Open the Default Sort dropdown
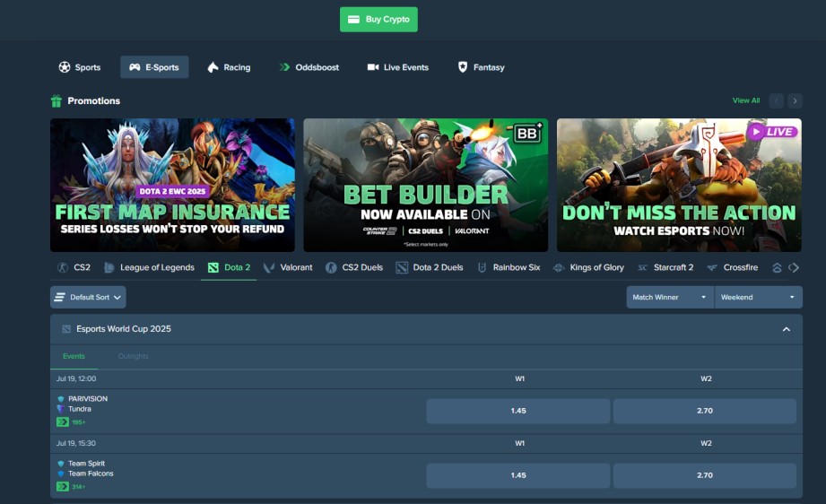Viewport: 826px width, 504px height. [x=88, y=297]
